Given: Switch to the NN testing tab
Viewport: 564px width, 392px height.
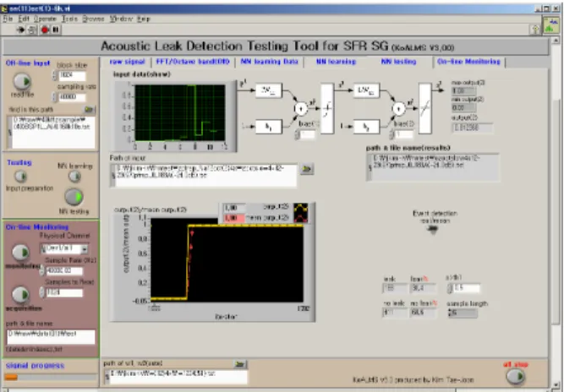Looking at the screenshot, I should [398, 62].
